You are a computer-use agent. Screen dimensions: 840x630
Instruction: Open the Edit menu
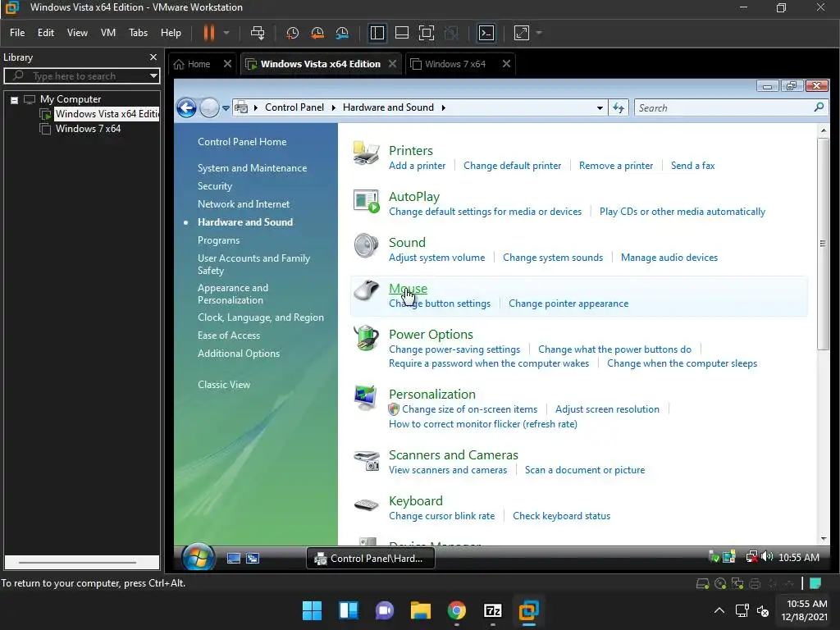46,33
